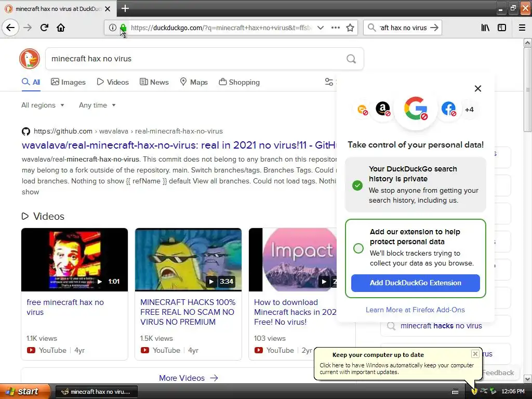This screenshot has height=399, width=532.
Task: Switch to the News tab
Action: coord(154,82)
